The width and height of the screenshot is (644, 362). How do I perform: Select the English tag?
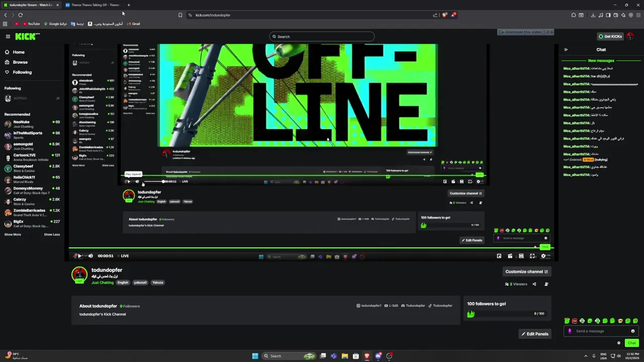[123, 283]
